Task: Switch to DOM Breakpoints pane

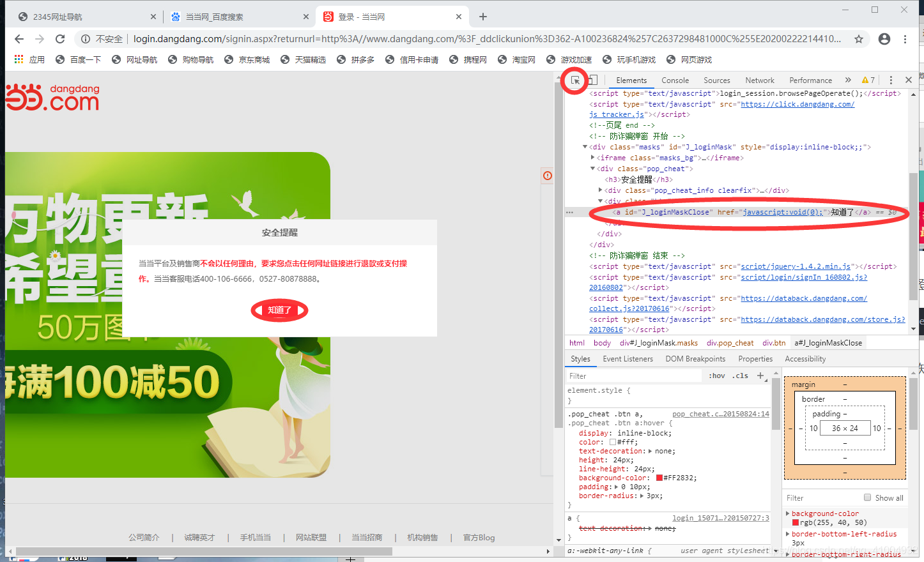Action: [695, 359]
